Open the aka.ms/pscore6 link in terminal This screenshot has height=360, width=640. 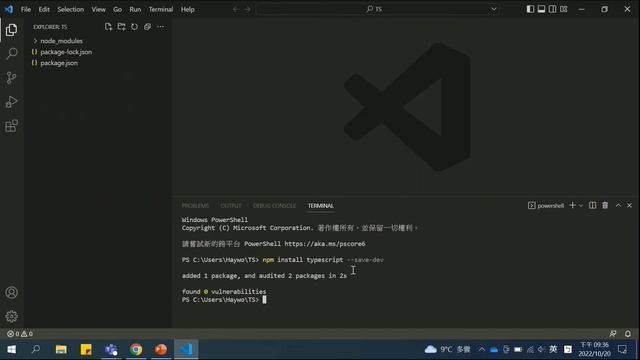tap(325, 244)
